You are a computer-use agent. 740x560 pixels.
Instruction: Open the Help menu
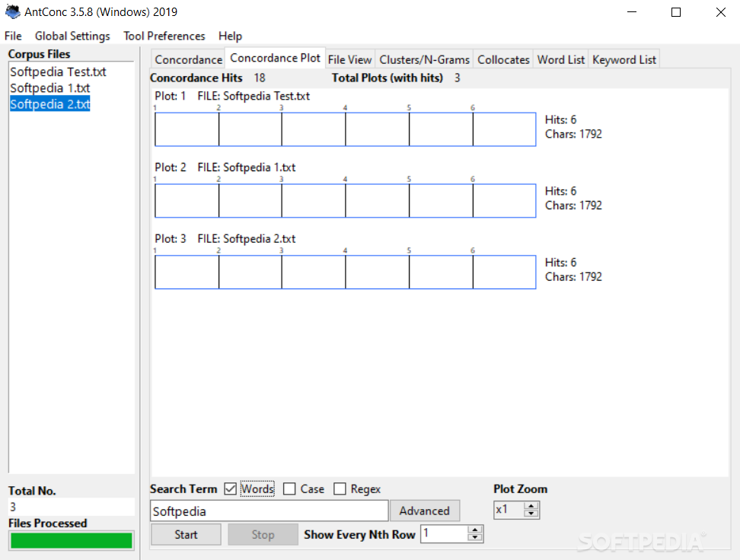point(230,36)
